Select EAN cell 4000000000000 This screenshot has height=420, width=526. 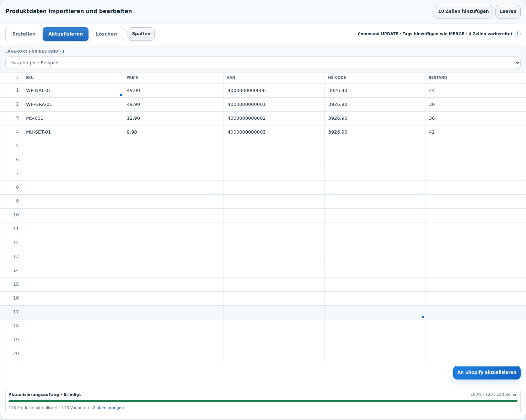click(274, 91)
